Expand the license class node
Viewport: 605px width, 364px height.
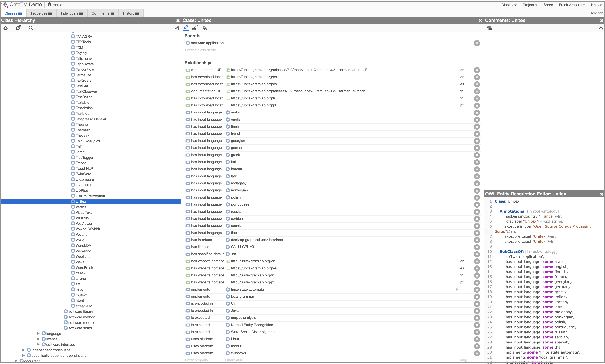tap(38, 339)
